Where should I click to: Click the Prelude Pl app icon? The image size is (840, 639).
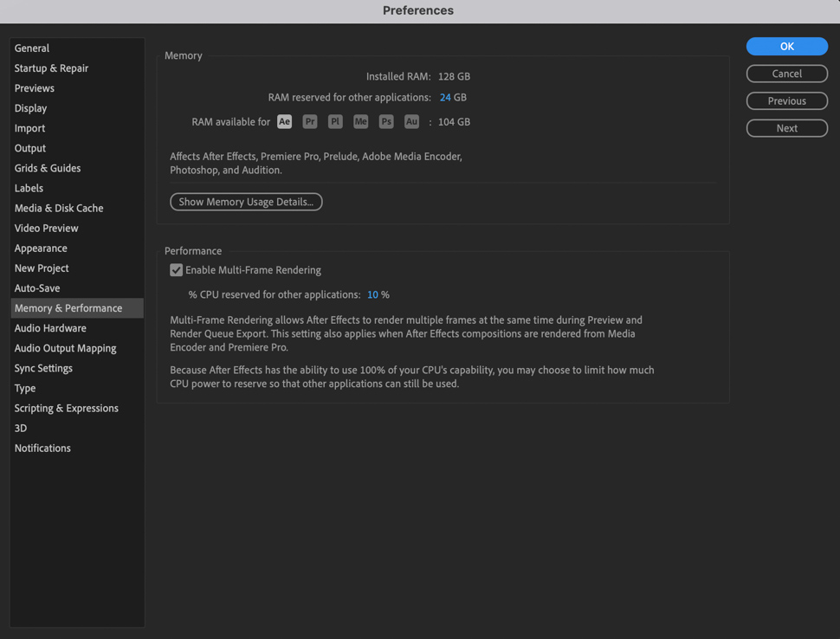(x=335, y=121)
